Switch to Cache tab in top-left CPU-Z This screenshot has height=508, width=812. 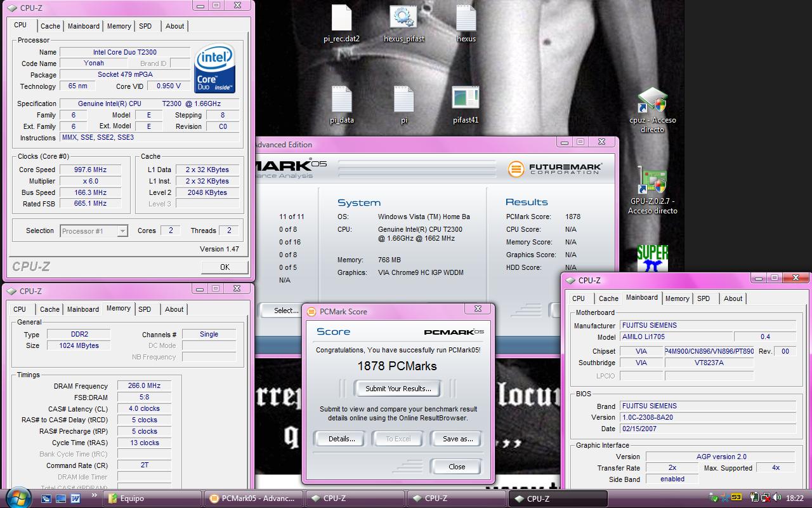pyautogui.click(x=50, y=26)
